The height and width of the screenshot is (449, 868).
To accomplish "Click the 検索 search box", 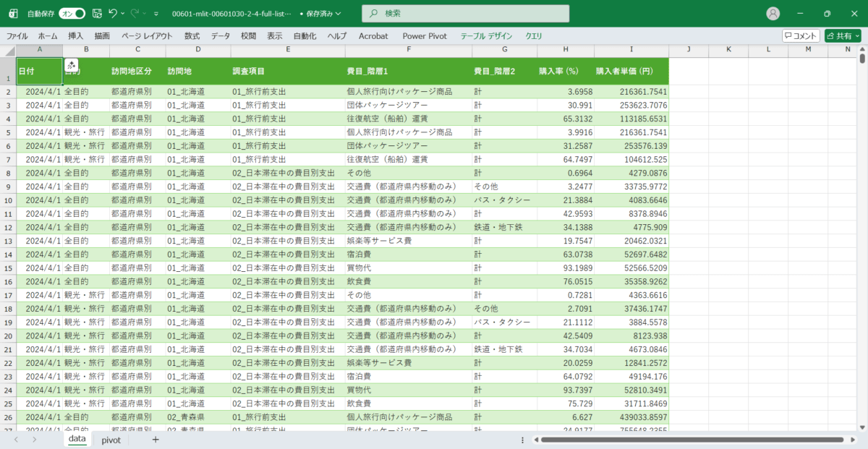I will click(x=465, y=14).
